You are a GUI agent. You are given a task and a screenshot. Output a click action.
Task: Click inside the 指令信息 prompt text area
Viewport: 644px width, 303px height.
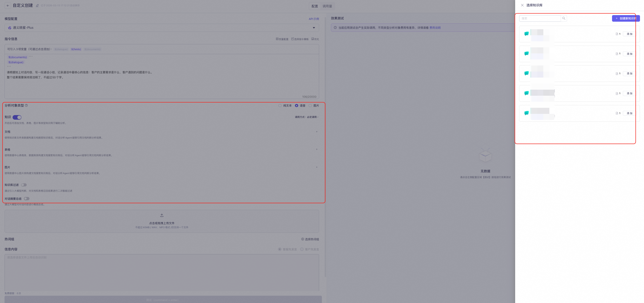coord(162,77)
